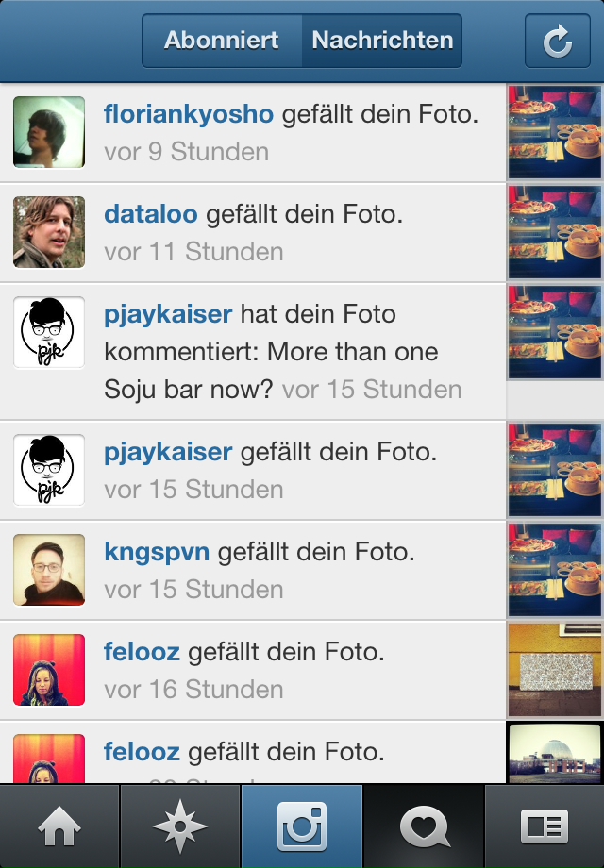This screenshot has height=868, width=604.
Task: Go to the Home feed icon
Action: 59,826
